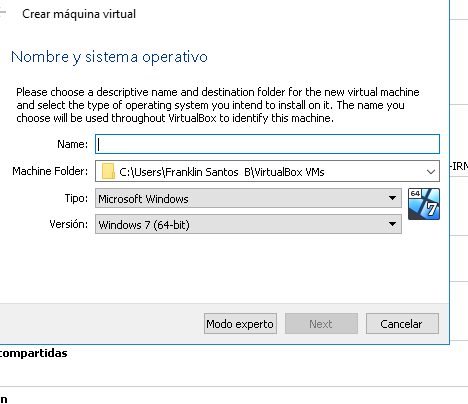Click the Nombre y sistema operativo heading
The width and height of the screenshot is (468, 404).
click(109, 57)
